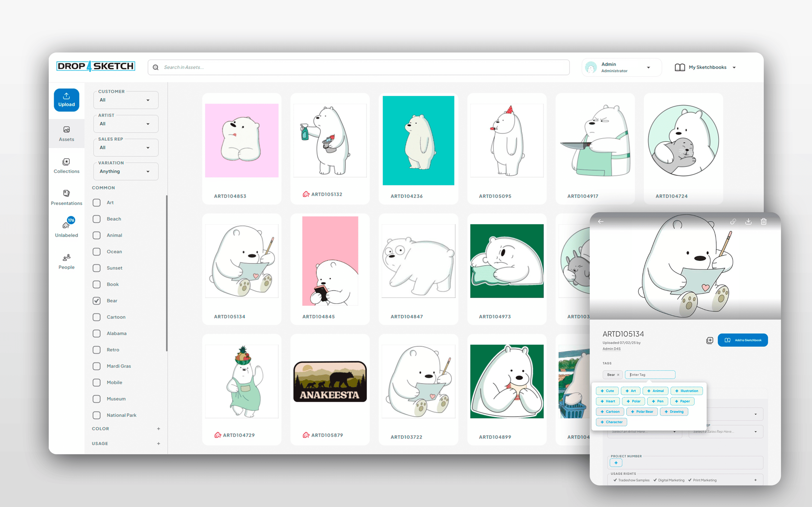Enable the Cartoon filter checkbox
Image resolution: width=812 pixels, height=507 pixels.
[x=97, y=317]
